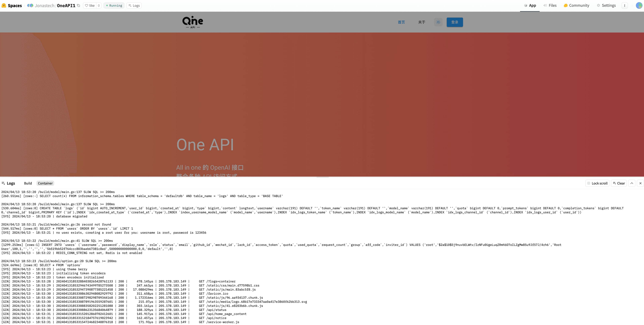Expand the top bar more options menu

(x=625, y=5)
